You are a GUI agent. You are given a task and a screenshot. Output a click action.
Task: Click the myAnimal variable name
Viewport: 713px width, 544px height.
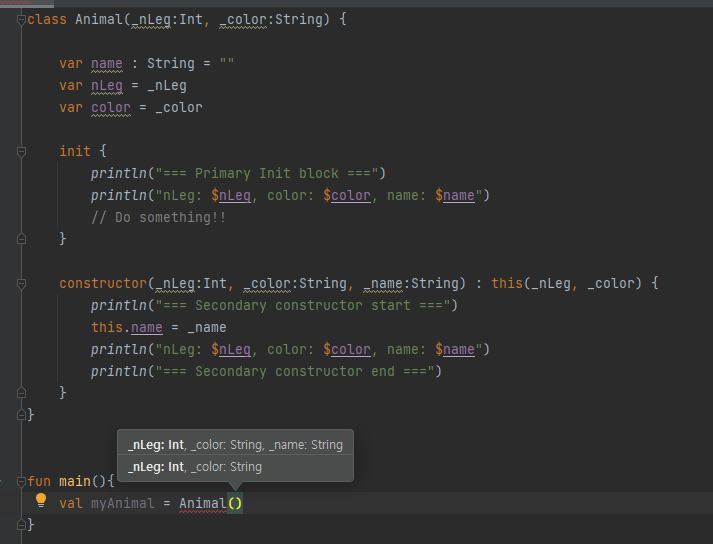pyautogui.click(x=122, y=504)
